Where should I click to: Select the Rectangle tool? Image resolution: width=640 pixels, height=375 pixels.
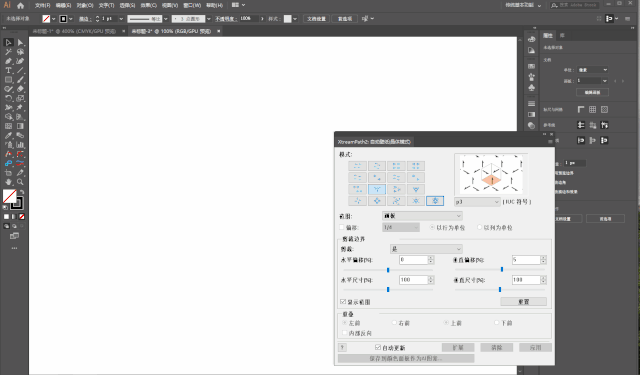point(8,80)
